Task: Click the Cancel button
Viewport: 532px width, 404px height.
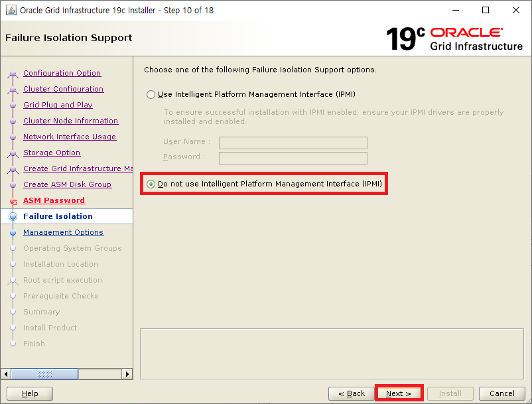Action: (x=501, y=393)
